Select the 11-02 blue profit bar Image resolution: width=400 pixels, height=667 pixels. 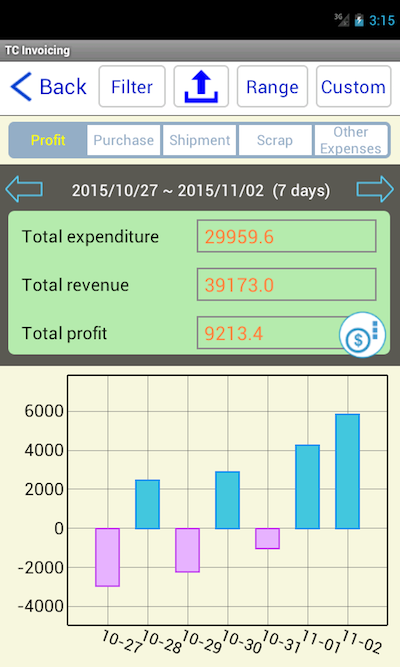[348, 471]
